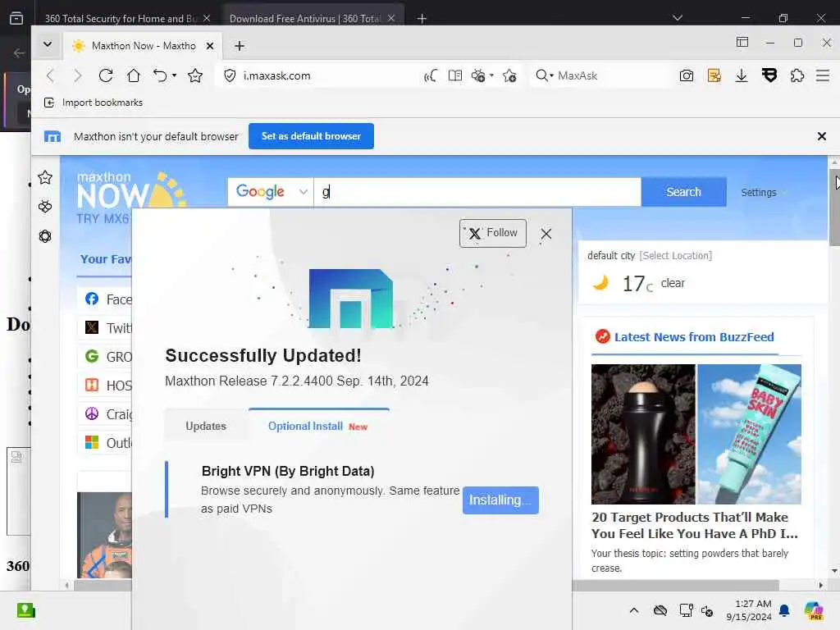Click the Maxthon forward navigation arrow
840x630 pixels.
click(78, 75)
